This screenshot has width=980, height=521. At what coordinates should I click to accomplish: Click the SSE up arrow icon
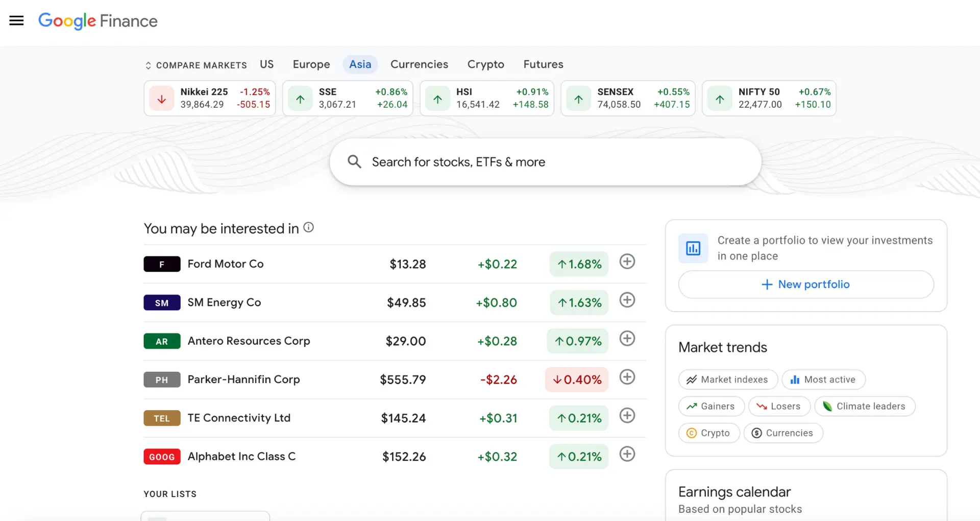[x=300, y=99]
